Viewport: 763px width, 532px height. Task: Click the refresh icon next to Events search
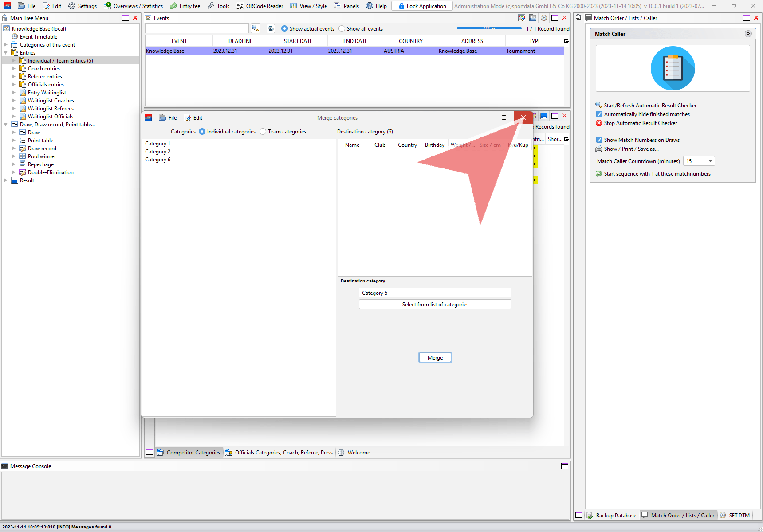[x=271, y=28]
